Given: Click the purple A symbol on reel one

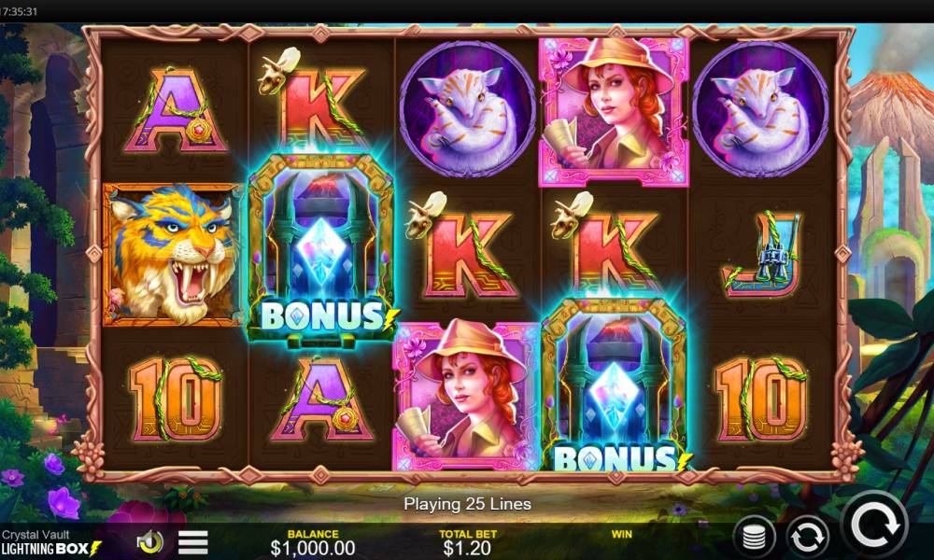Looking at the screenshot, I should click(176, 111).
